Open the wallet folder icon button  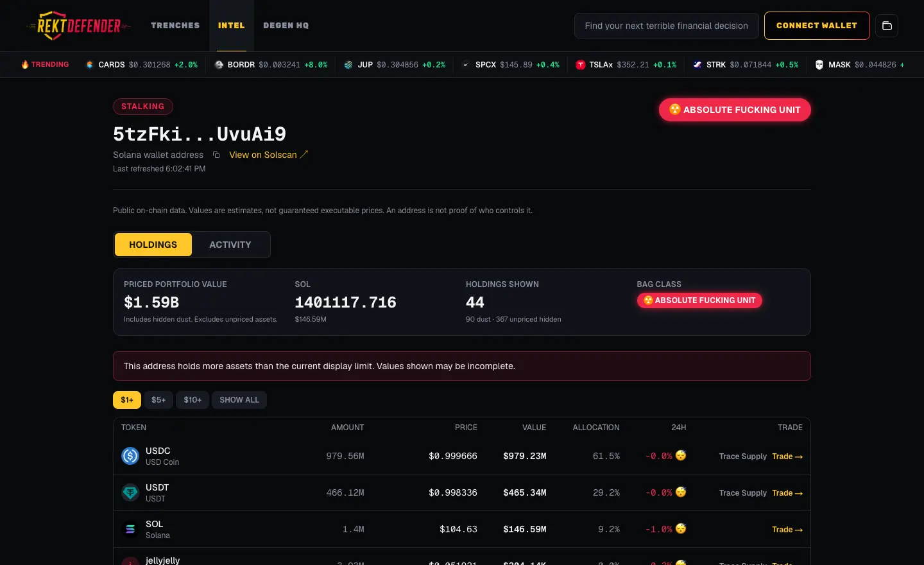tap(887, 26)
